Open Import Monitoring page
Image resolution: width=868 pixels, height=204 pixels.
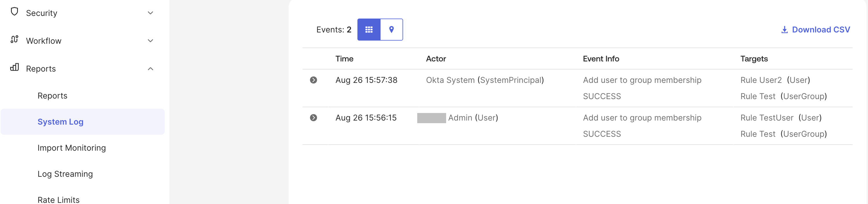coord(71,148)
